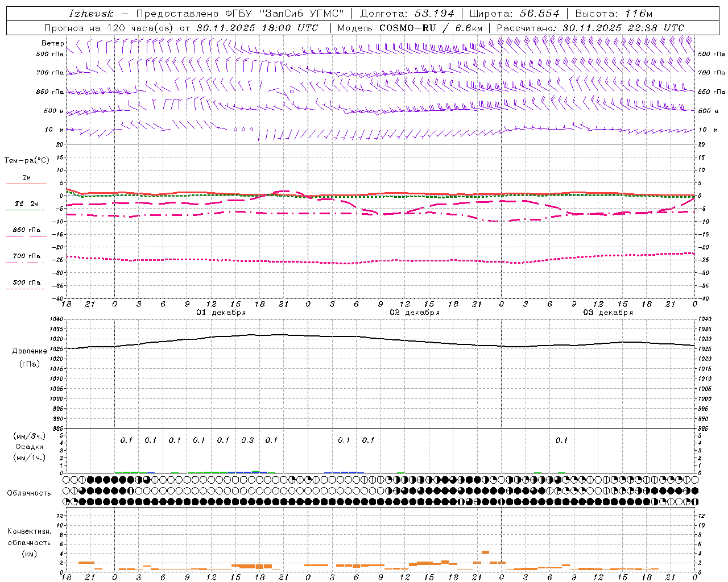Viewport: 728px width, 582px height.
Task: Click the 500 м wind level label on left
Action: 54,111
